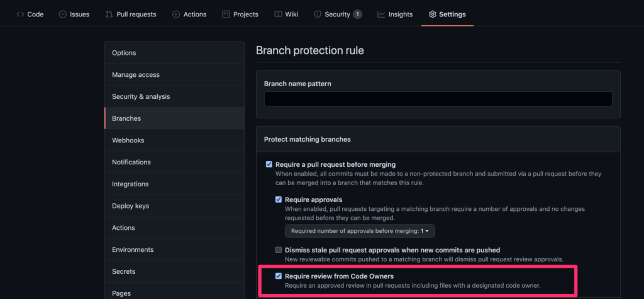This screenshot has width=644, height=299.
Task: Open Manage access settings page
Action: (x=174, y=75)
